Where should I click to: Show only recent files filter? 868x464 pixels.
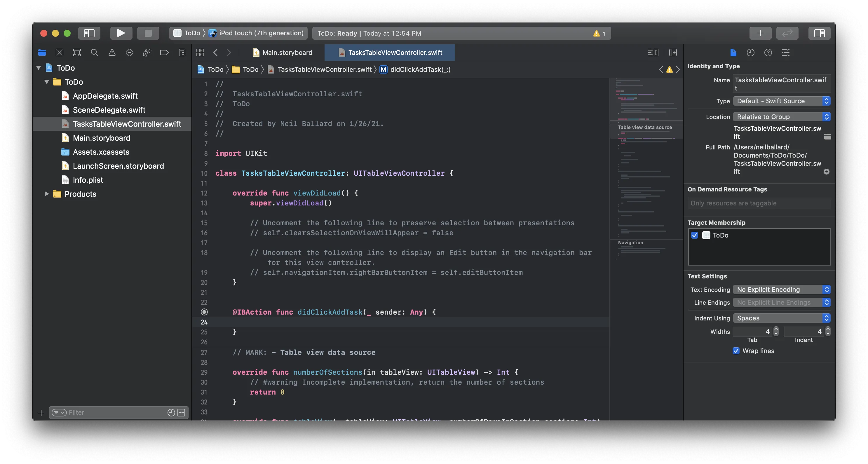(171, 412)
